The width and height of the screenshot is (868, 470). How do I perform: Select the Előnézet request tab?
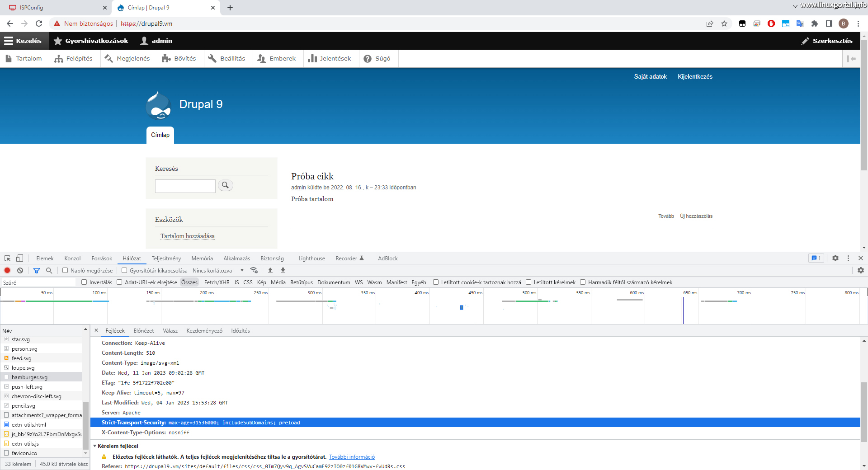click(x=143, y=330)
